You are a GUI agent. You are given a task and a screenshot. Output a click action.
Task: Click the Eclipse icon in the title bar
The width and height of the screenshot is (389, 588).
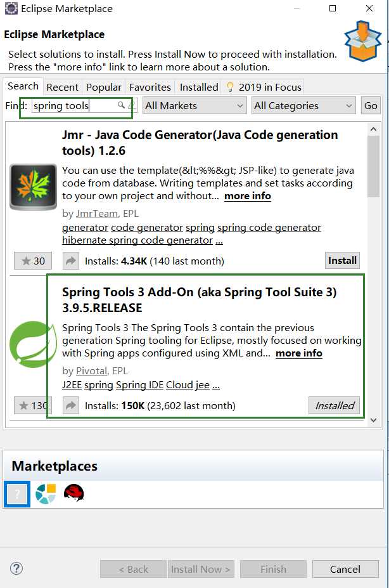click(x=11, y=8)
